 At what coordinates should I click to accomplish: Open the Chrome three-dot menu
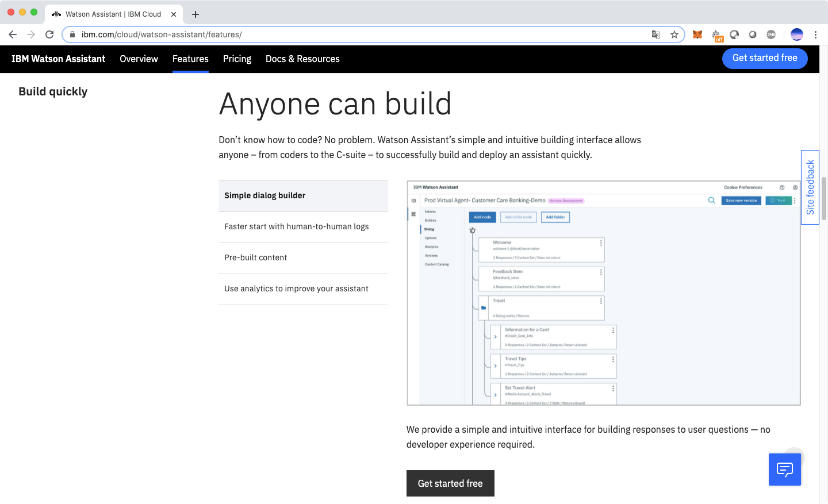coord(815,34)
